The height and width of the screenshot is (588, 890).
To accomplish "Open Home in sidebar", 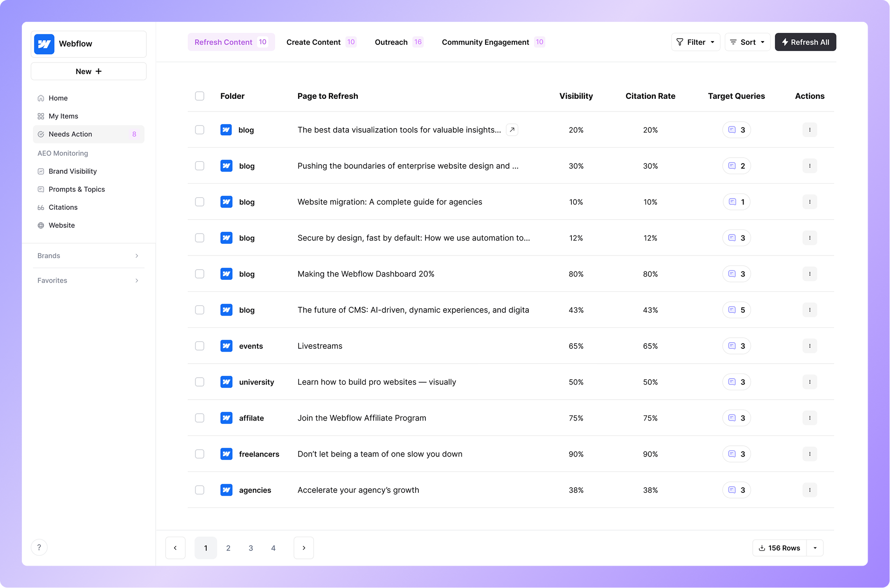I will point(89,98).
